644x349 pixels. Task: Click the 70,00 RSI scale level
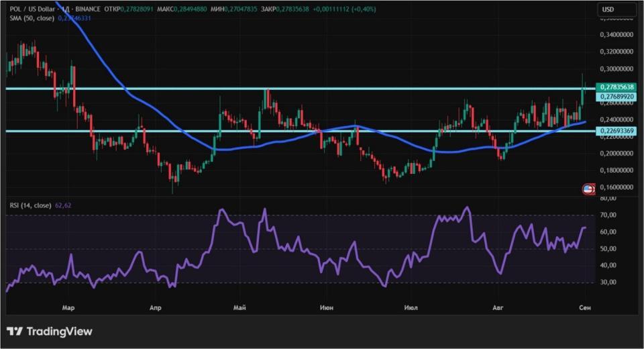608,215
